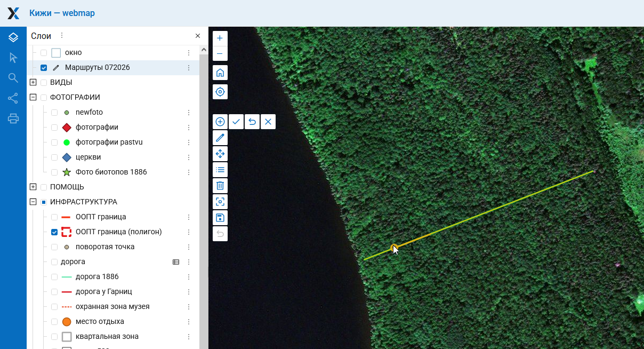This screenshot has height=349, width=644.
Task: Save edits with the floppy icon
Action: (x=220, y=218)
